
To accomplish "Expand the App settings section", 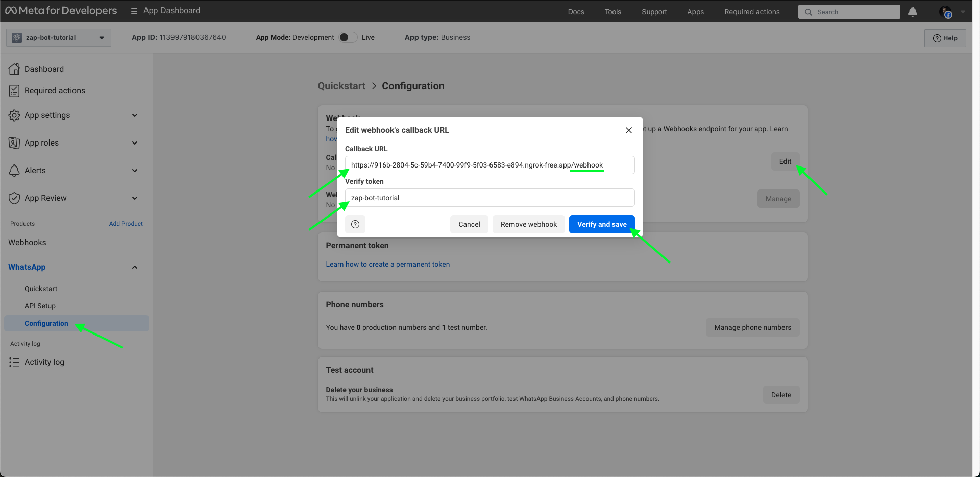I will pos(135,115).
